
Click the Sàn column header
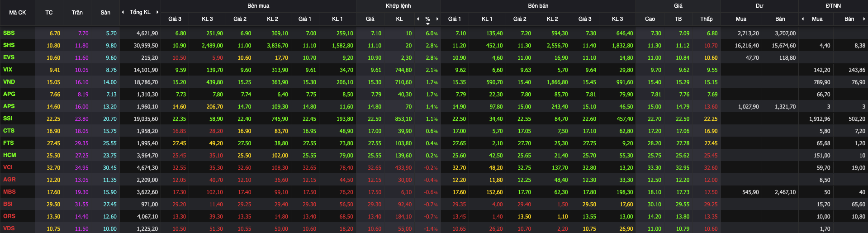click(105, 13)
